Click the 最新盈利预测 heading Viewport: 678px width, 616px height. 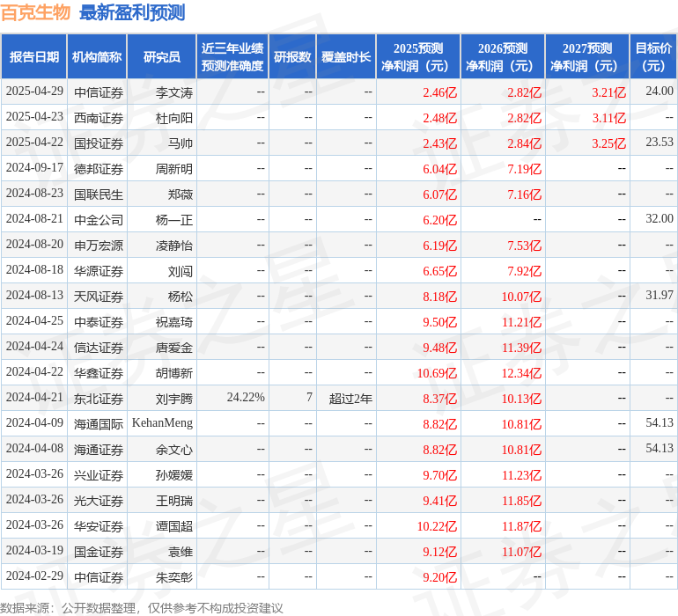[x=132, y=12]
